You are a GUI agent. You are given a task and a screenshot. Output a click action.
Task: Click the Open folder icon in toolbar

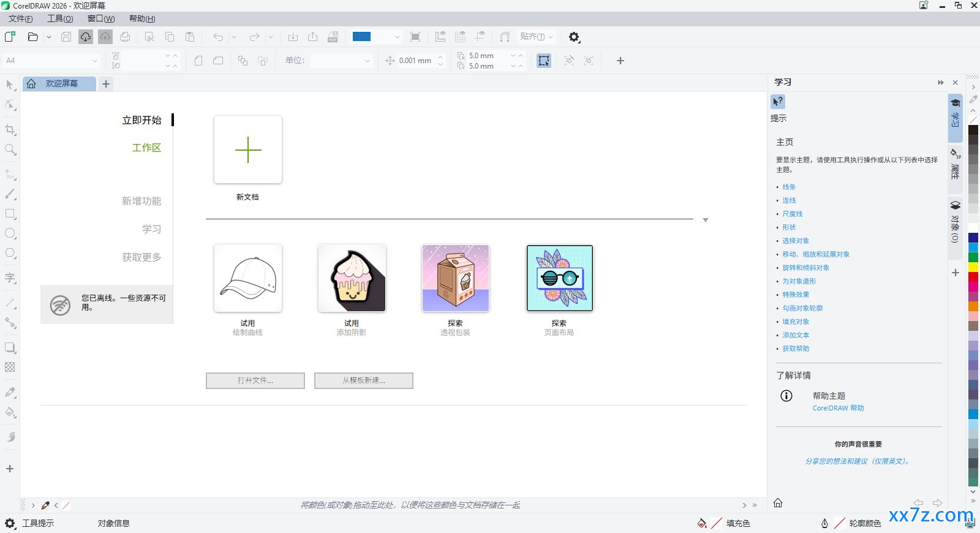(x=33, y=37)
